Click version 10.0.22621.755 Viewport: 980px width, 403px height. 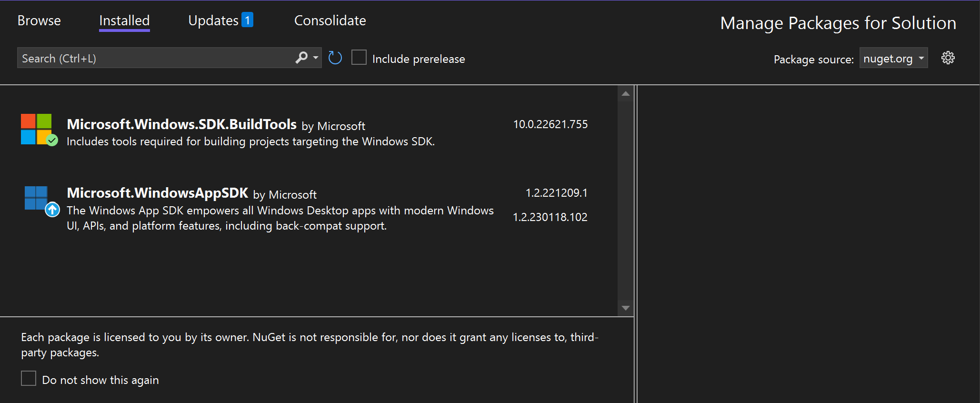point(550,124)
